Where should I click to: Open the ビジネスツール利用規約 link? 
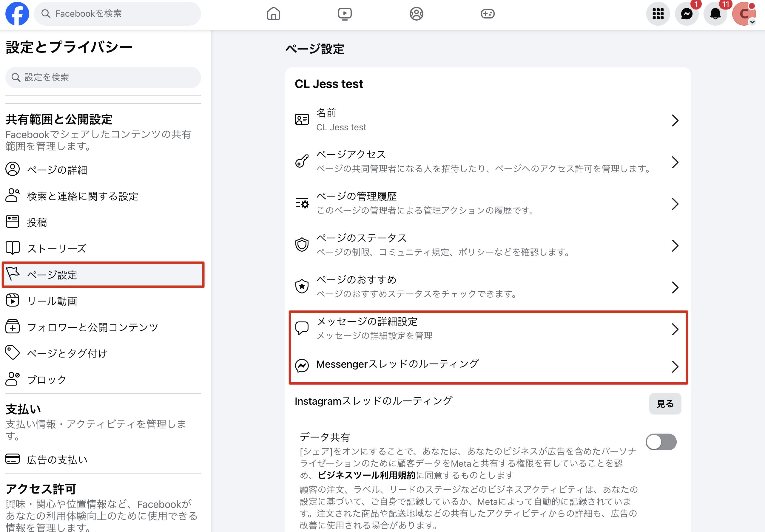(366, 475)
